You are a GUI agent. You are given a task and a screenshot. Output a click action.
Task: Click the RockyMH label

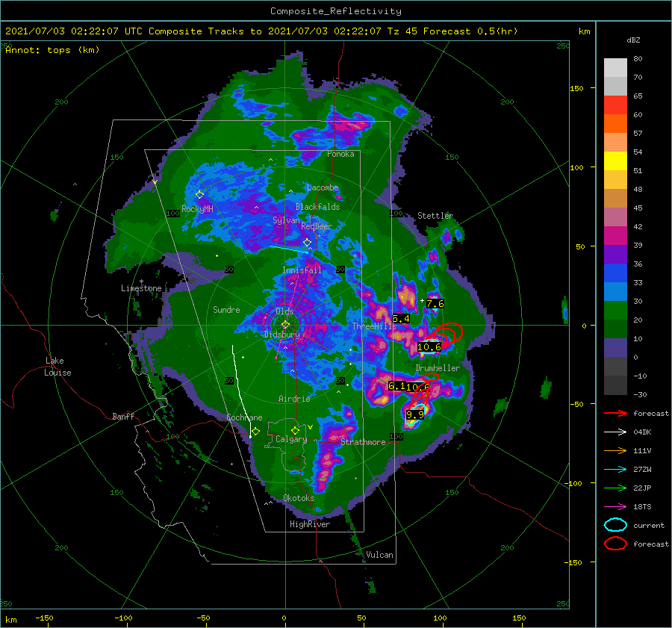tap(197, 209)
